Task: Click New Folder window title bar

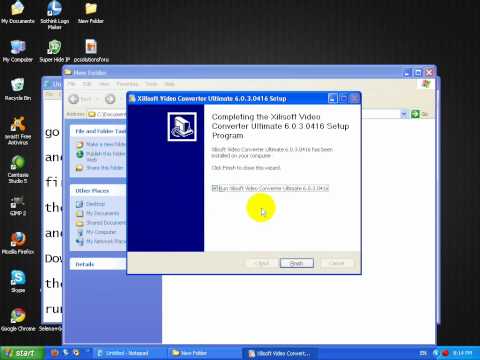Action: tap(233, 72)
